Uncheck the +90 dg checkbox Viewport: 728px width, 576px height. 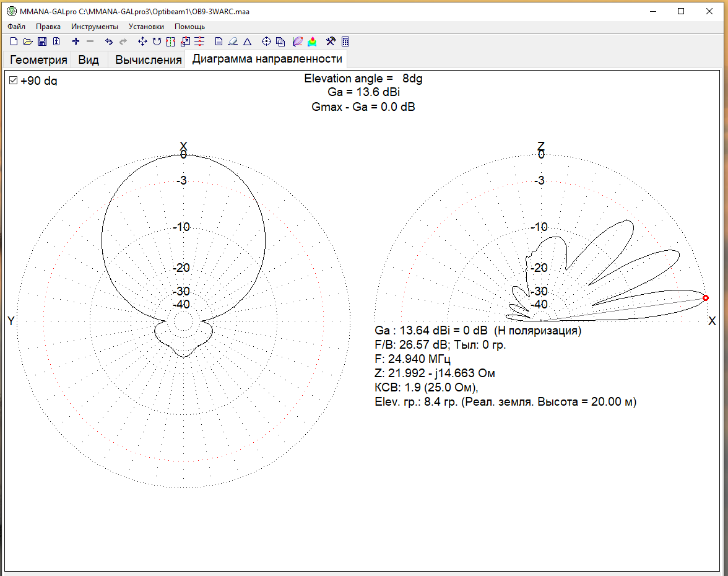click(x=13, y=81)
